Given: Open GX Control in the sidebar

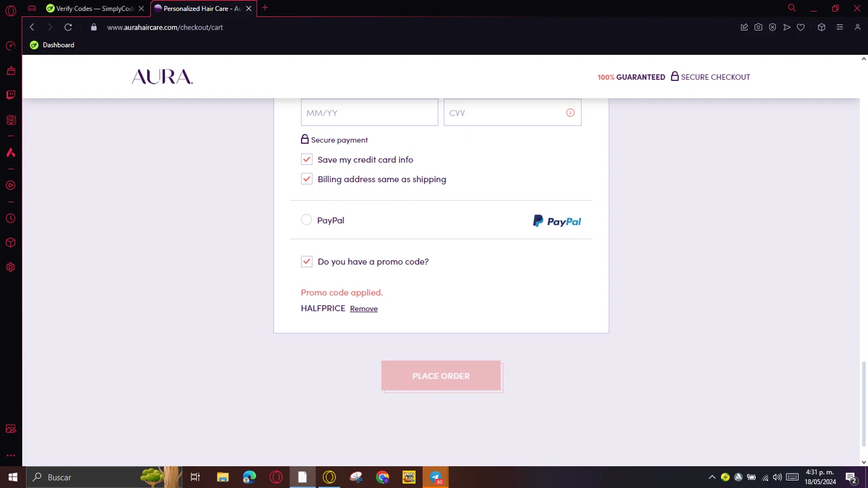Looking at the screenshot, I should 10,46.
